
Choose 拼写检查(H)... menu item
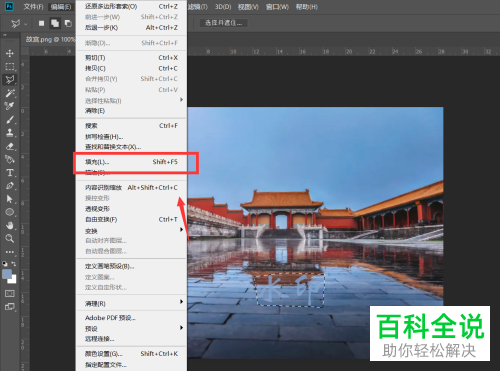click(131, 137)
